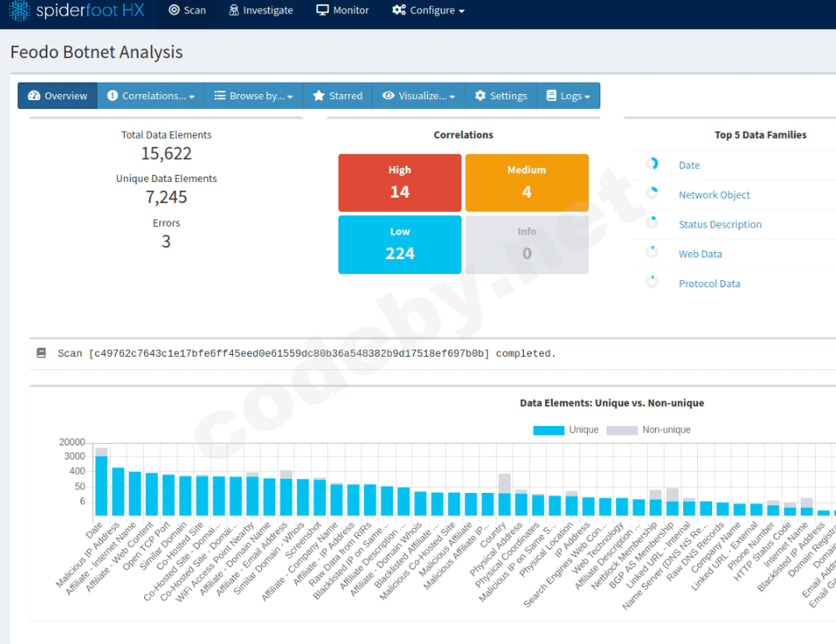Click the SpiderFoot HX logo icon

coord(18,11)
